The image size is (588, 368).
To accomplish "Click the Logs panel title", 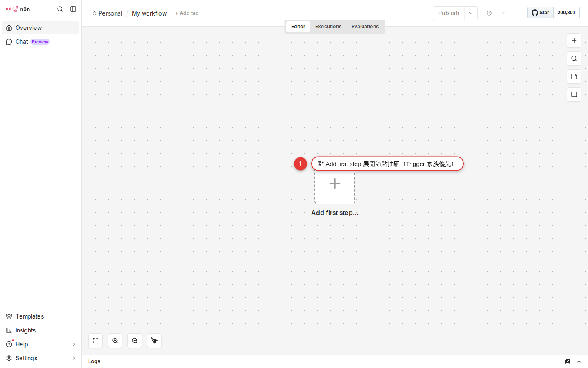I will pyautogui.click(x=94, y=361).
